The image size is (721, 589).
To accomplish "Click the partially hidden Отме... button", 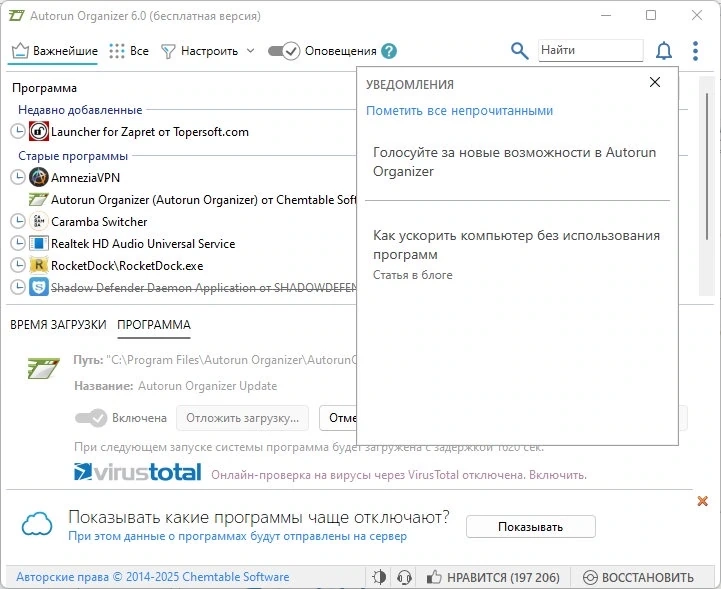I will 338,418.
